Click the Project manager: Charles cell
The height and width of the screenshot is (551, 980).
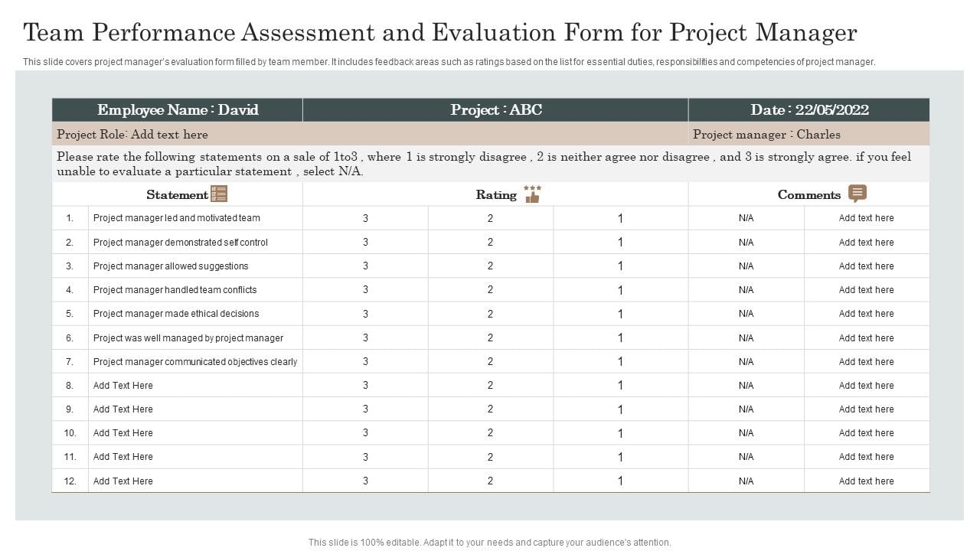click(766, 135)
